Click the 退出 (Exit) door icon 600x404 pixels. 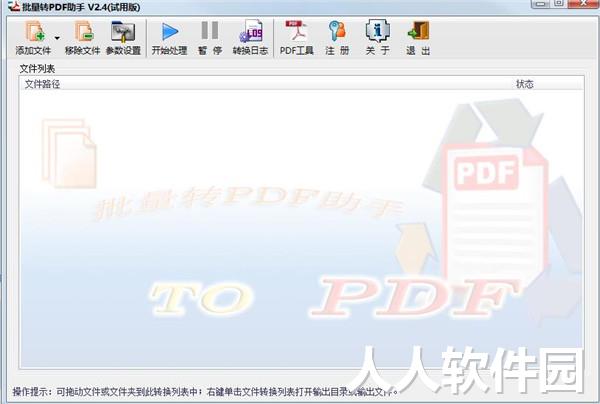pyautogui.click(x=418, y=37)
